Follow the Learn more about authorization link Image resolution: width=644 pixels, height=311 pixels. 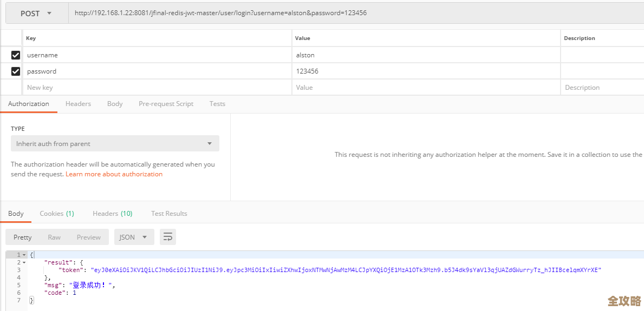coord(114,174)
